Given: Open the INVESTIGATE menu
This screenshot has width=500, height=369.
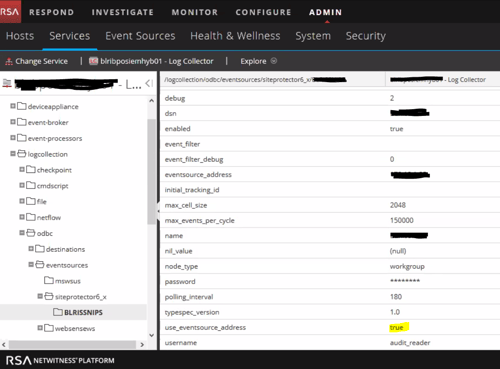Looking at the screenshot, I should [123, 12].
